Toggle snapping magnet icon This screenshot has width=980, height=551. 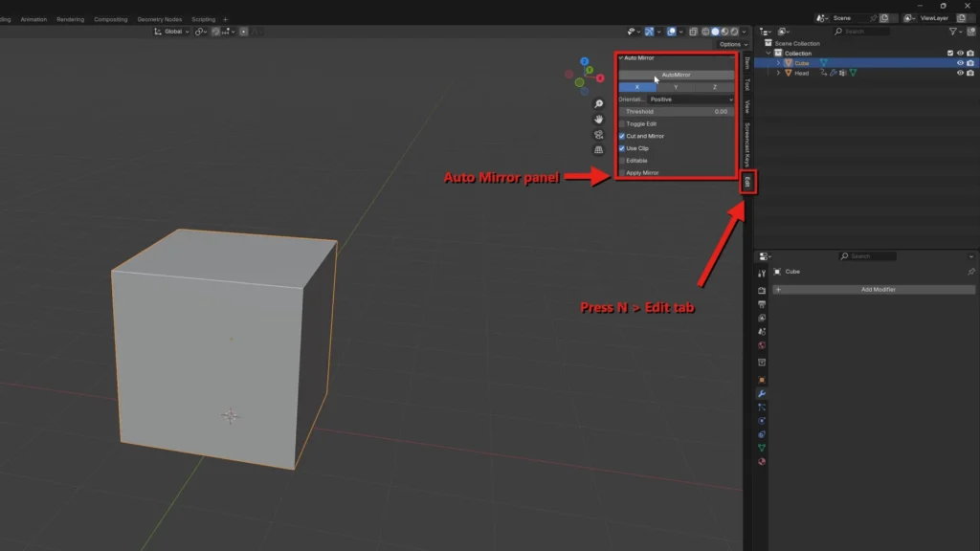coord(215,32)
